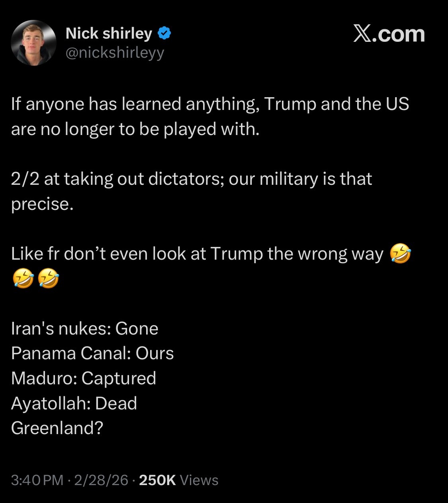
Task: Click the leftmost laughing emoji on the emoji-only line
Action: 23,279
